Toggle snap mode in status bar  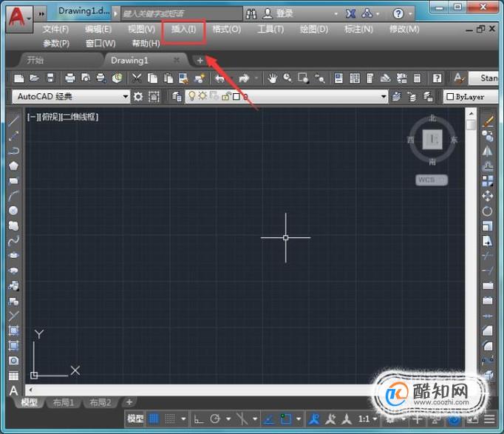(x=170, y=419)
